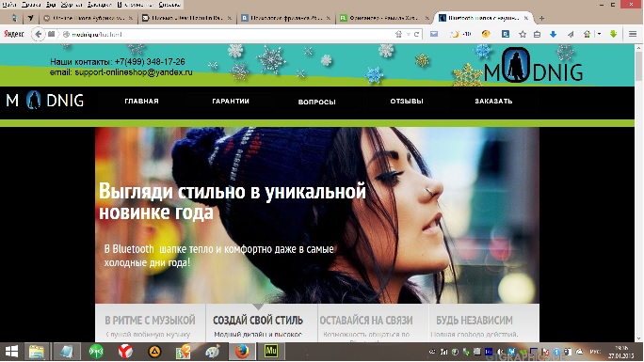Go to ГЛАВНАЯ in the site menu
The width and height of the screenshot is (644, 362).
[141, 102]
